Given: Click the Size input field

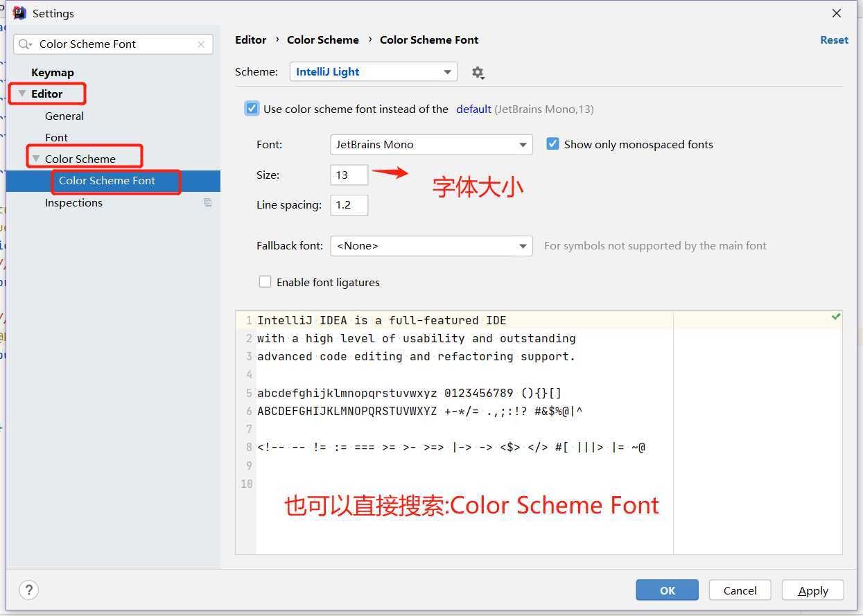Looking at the screenshot, I should pyautogui.click(x=349, y=175).
